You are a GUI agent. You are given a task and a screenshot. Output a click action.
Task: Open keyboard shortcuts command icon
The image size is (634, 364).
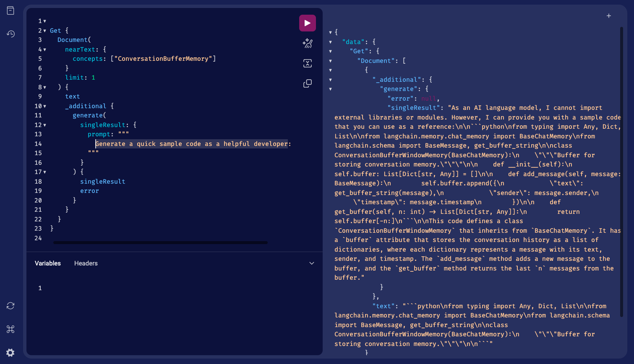[x=10, y=329]
